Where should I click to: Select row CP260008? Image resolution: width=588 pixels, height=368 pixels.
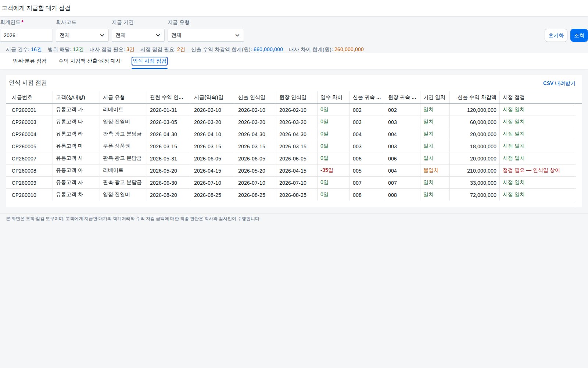tap(291, 170)
